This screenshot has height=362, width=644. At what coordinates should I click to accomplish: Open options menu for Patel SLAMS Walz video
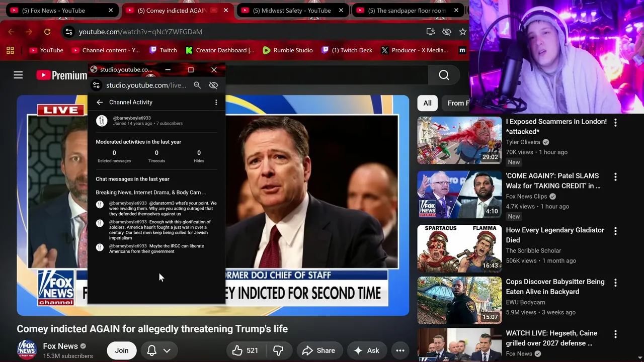pyautogui.click(x=615, y=177)
